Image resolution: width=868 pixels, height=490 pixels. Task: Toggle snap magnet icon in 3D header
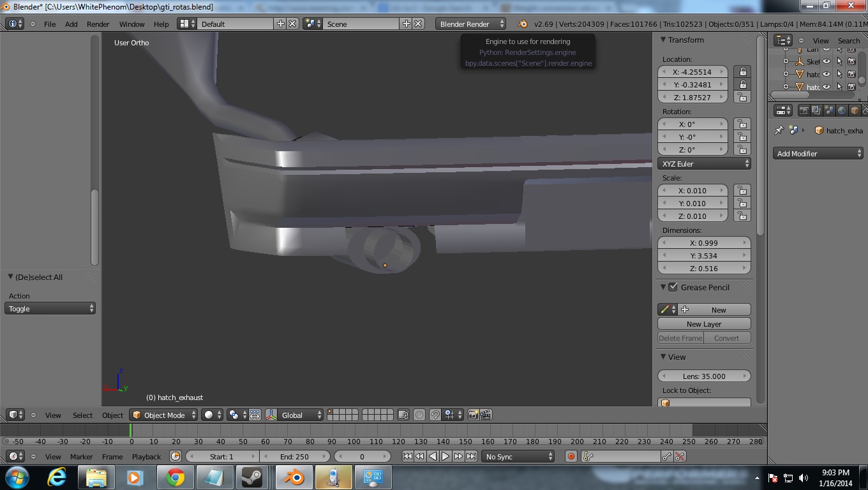click(435, 415)
